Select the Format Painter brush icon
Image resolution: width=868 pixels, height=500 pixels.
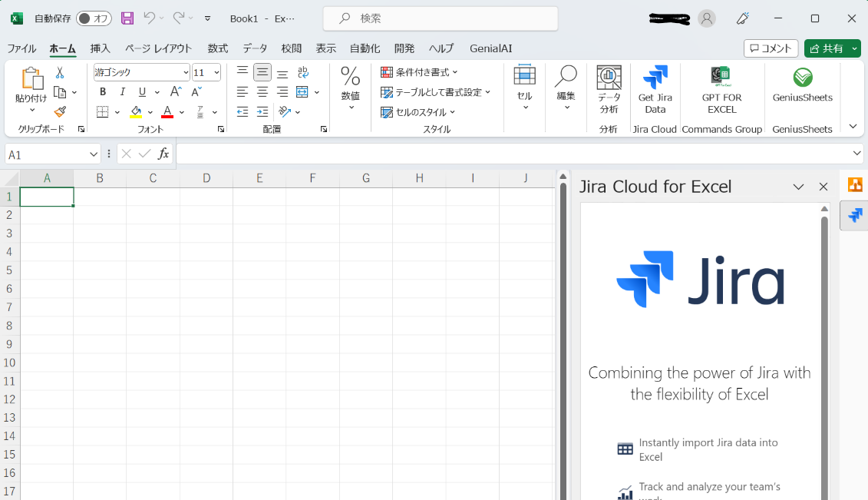pyautogui.click(x=60, y=112)
